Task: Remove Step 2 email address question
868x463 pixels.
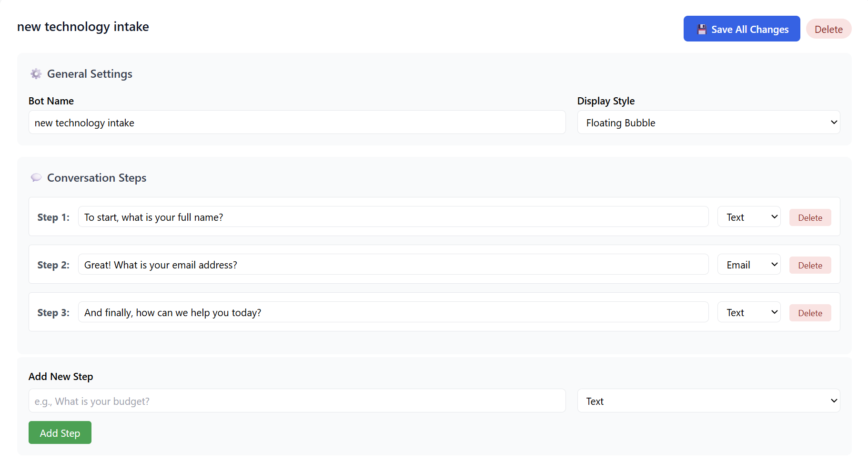Action: click(809, 265)
